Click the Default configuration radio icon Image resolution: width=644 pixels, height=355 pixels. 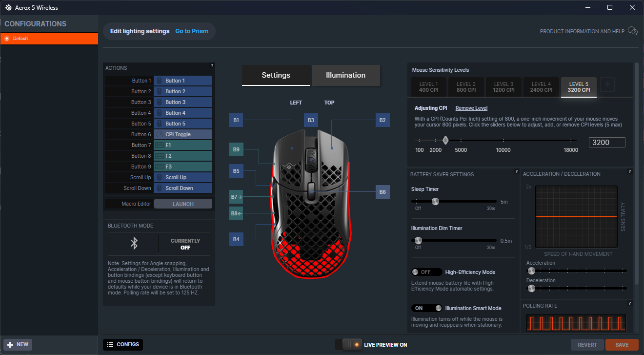coord(7,39)
